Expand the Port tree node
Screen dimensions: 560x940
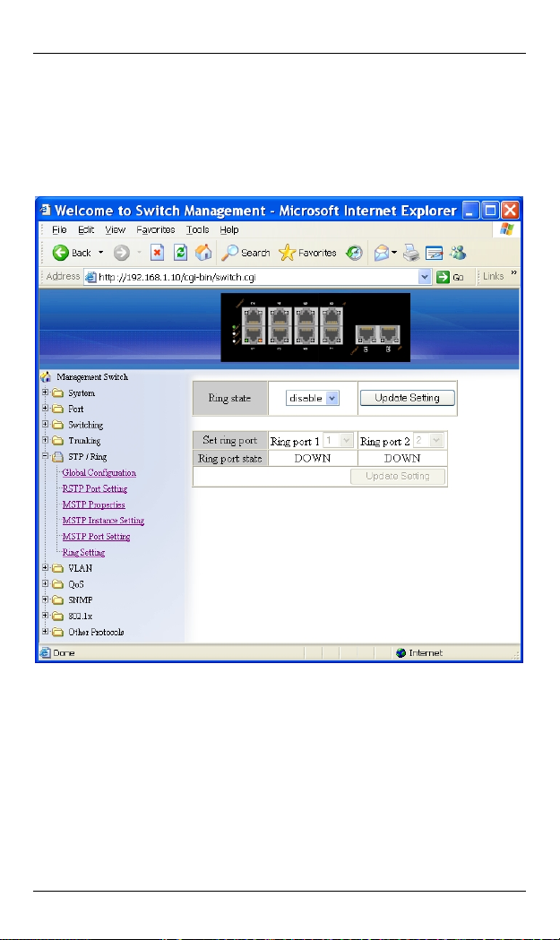[x=45, y=409]
